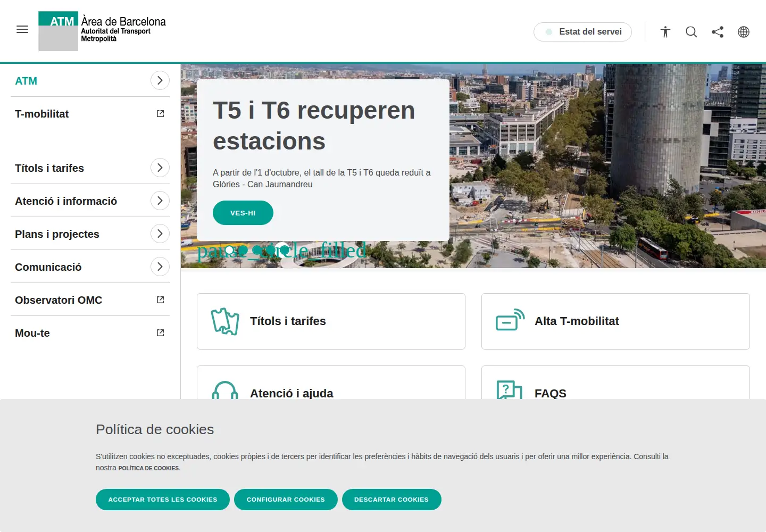766x532 pixels.
Task: Expand the Comunicació chevron
Action: 160,267
